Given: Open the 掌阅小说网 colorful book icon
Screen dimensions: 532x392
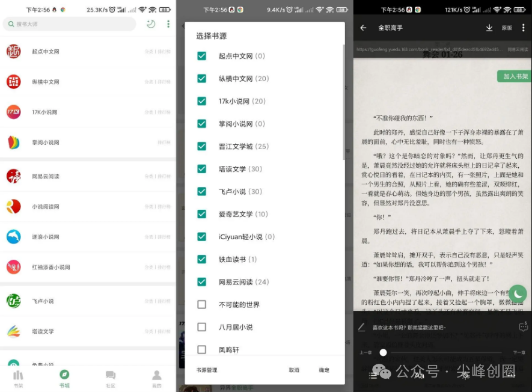Looking at the screenshot, I should click(14, 142).
